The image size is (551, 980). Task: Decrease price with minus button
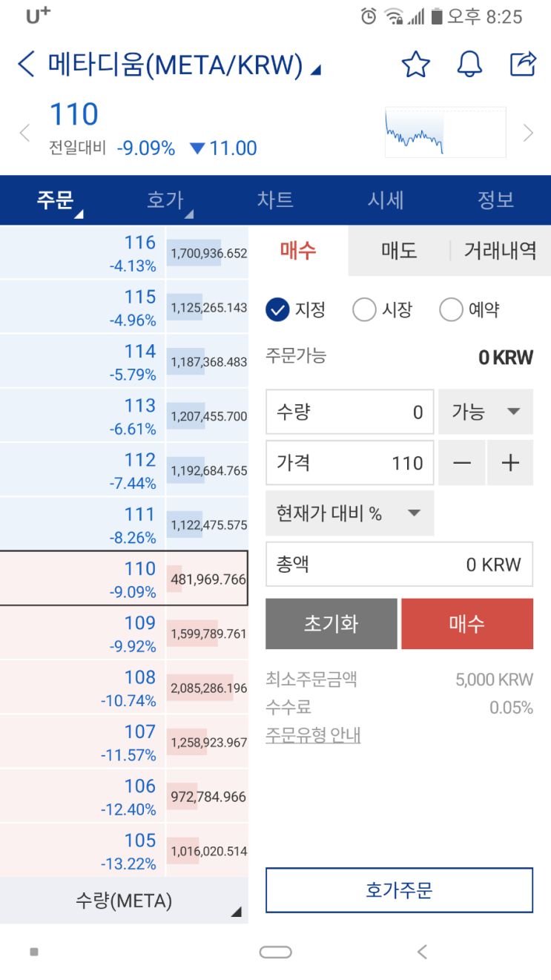point(462,463)
